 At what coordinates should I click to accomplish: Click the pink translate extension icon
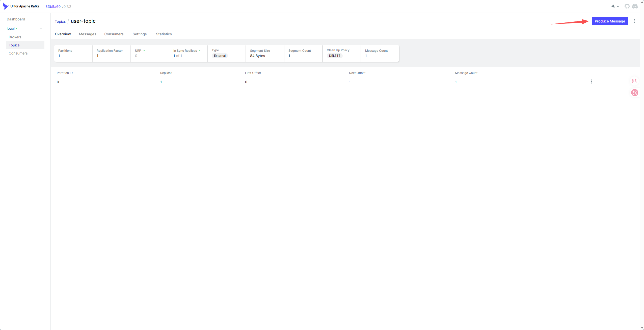[x=634, y=93]
